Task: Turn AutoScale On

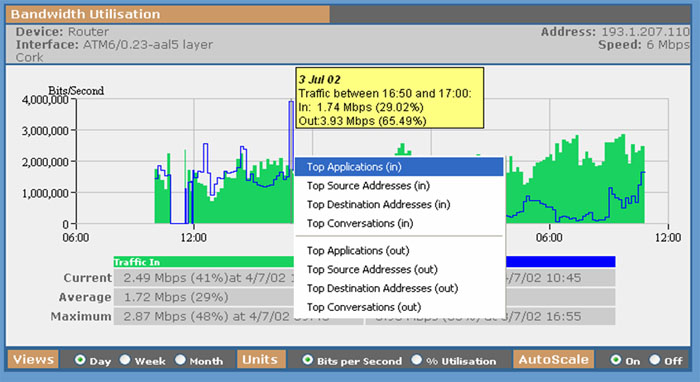Action: click(x=616, y=360)
